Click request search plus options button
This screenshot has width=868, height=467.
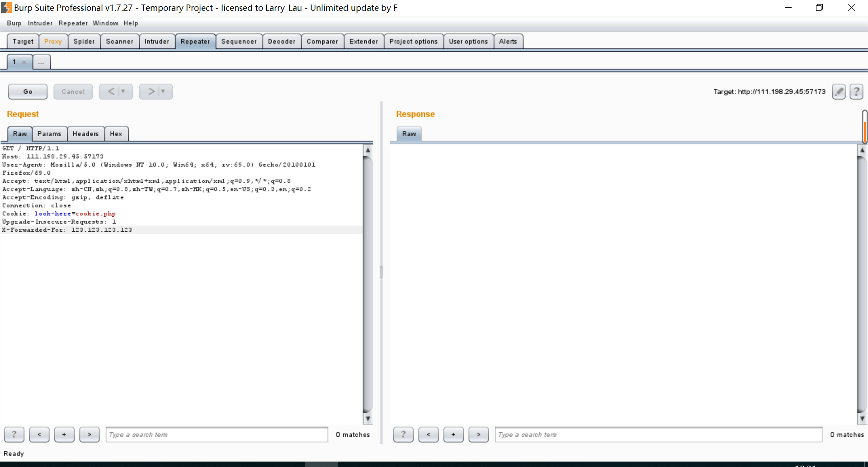[x=64, y=434]
